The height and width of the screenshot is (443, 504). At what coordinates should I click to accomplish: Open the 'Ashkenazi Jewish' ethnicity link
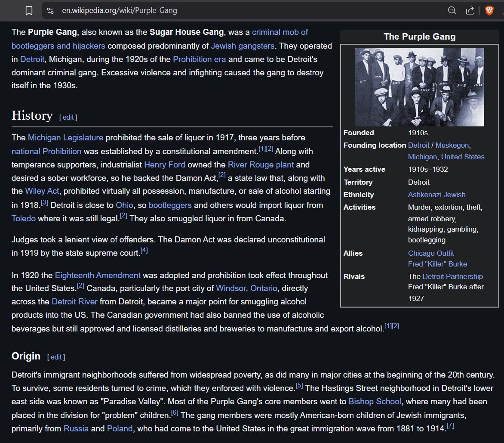tap(436, 195)
